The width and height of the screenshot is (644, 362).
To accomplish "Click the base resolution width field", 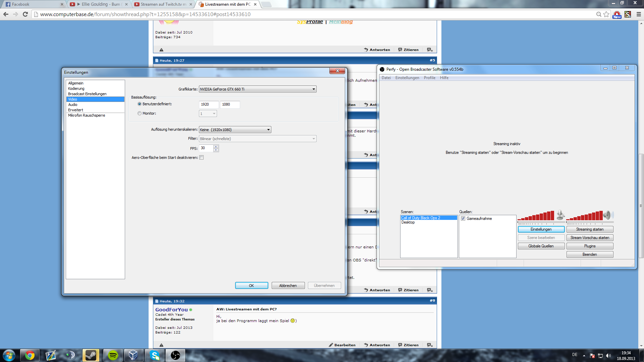I will tap(209, 105).
